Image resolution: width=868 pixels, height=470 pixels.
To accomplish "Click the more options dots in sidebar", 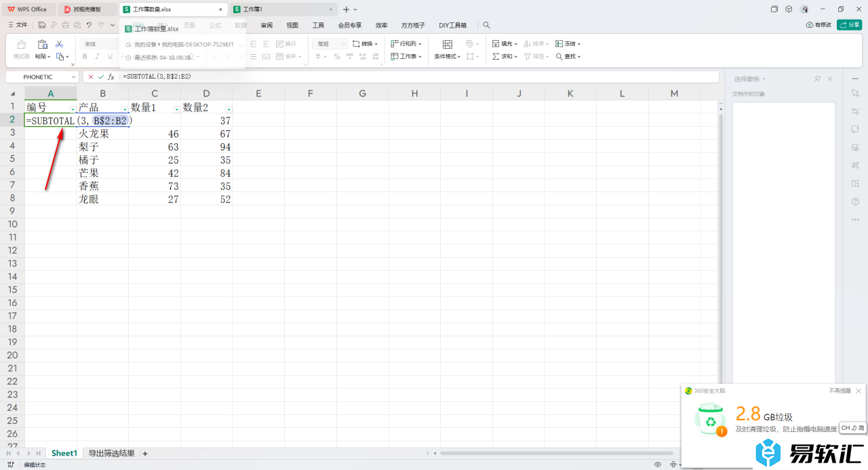I will [x=855, y=219].
